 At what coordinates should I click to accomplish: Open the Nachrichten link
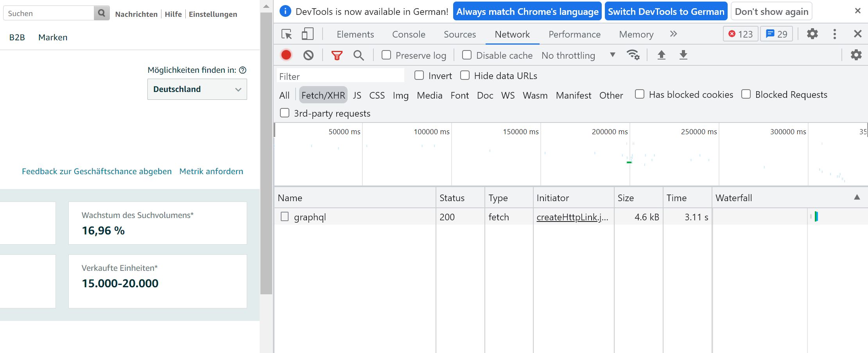point(136,14)
